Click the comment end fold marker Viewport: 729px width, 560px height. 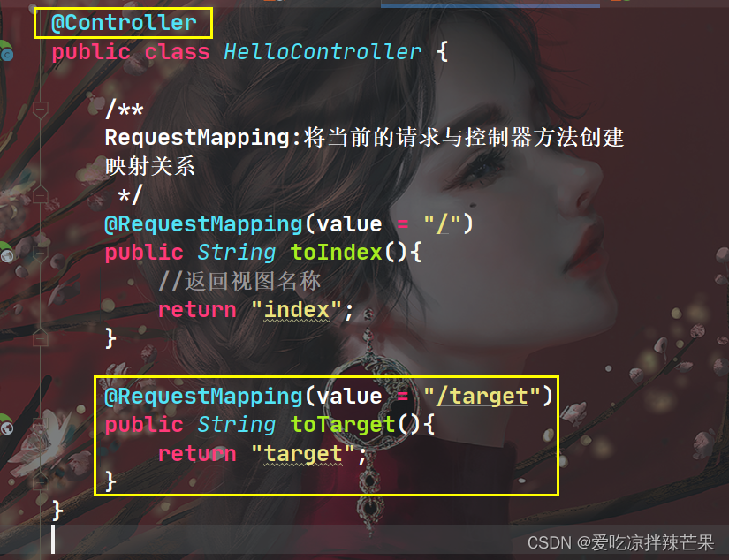click(41, 195)
